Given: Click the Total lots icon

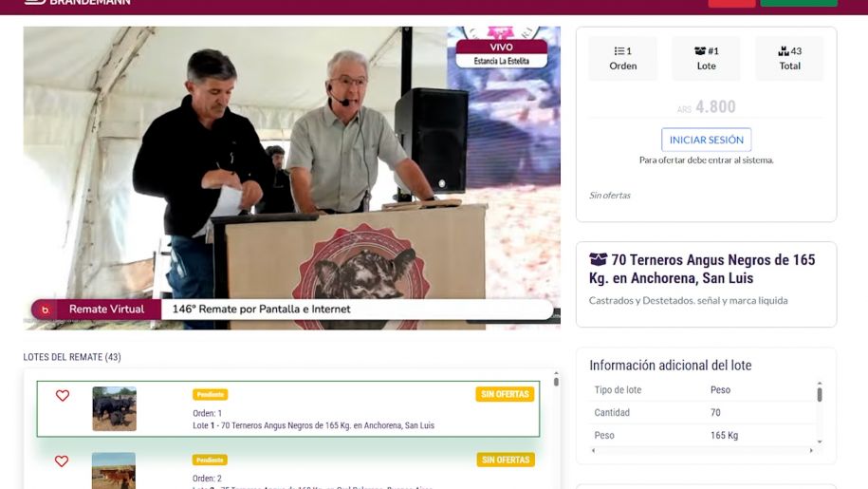Looking at the screenshot, I should pyautogui.click(x=784, y=51).
